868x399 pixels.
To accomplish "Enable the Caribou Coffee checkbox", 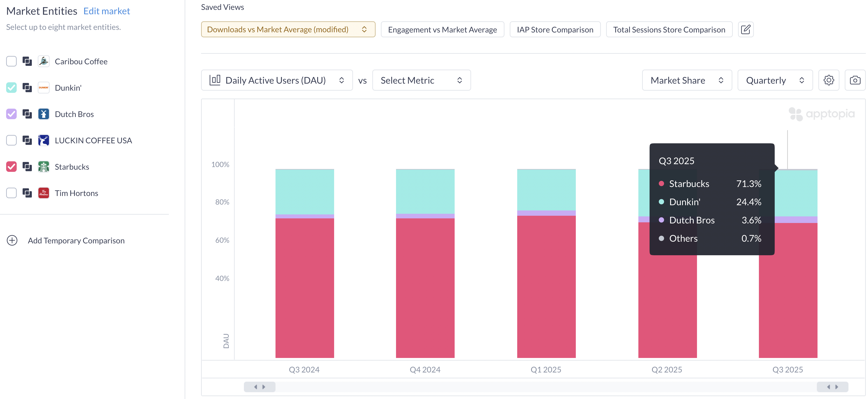I will click(11, 61).
